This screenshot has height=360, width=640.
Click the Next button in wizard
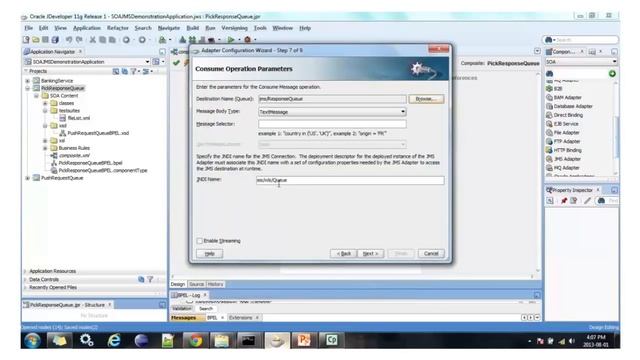click(371, 253)
